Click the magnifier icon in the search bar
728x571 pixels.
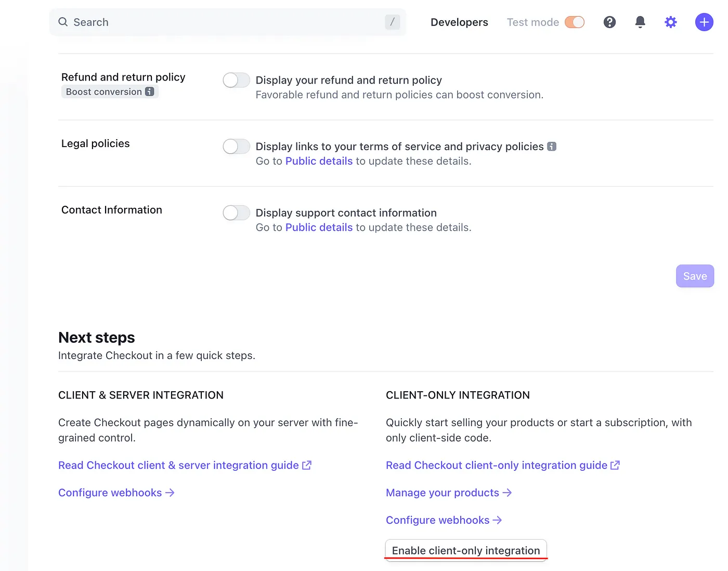63,22
